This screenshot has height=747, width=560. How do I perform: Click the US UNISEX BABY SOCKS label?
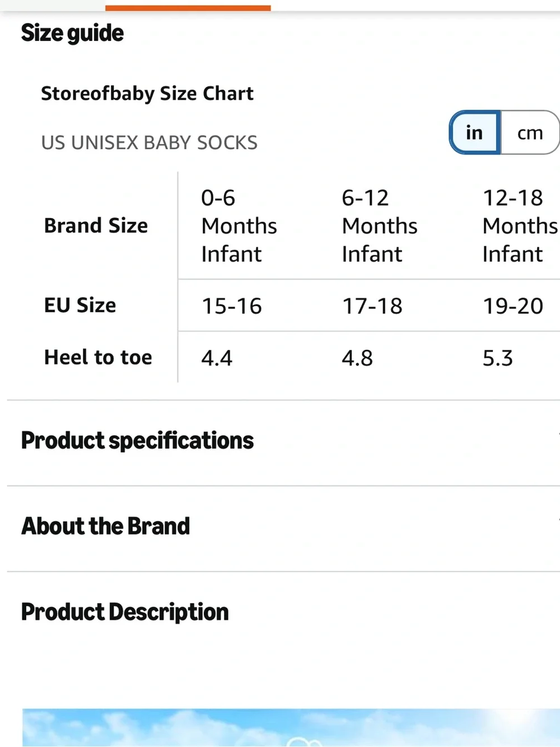149,143
